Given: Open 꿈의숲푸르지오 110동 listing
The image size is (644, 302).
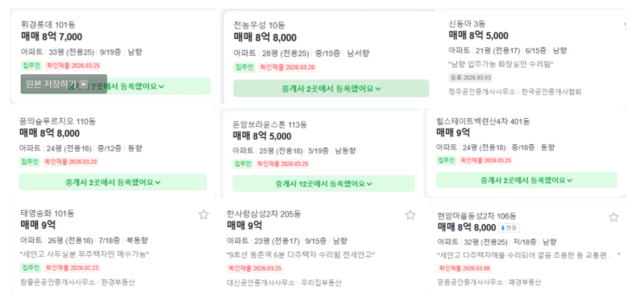Looking at the screenshot, I should tap(57, 121).
